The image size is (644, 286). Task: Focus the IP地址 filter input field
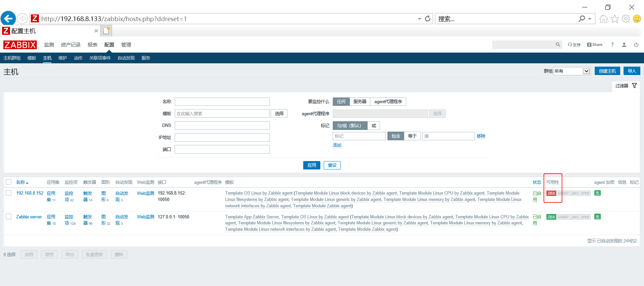point(222,137)
